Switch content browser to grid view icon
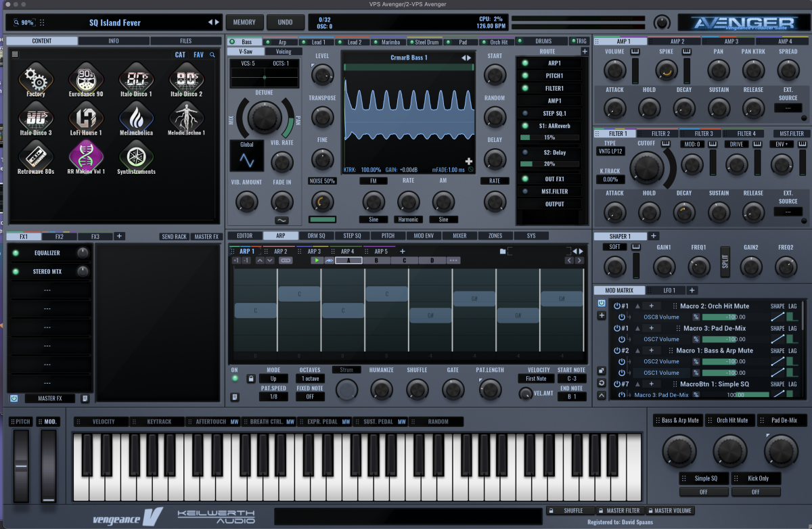Screen dimensions: 812x529 coord(15,55)
